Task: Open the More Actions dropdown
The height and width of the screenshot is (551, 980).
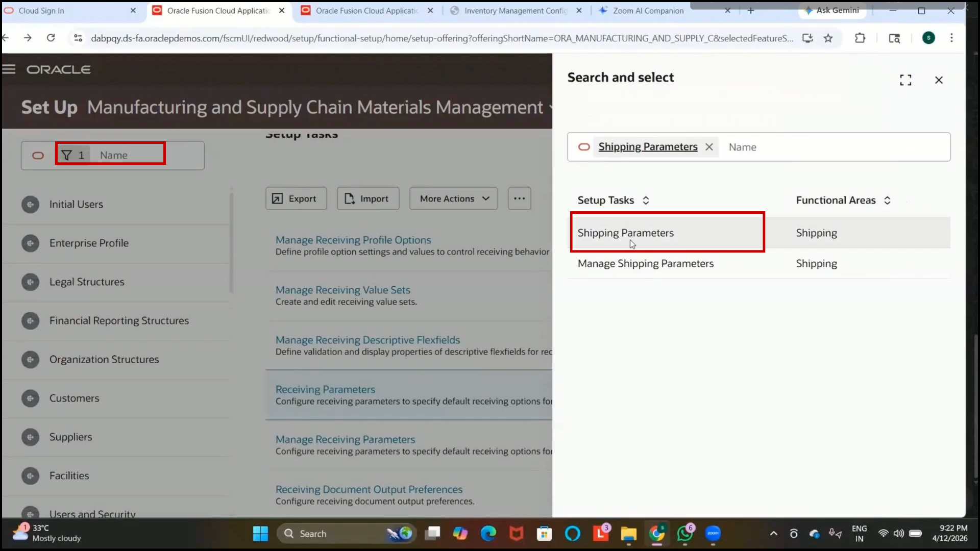Action: coord(453,198)
